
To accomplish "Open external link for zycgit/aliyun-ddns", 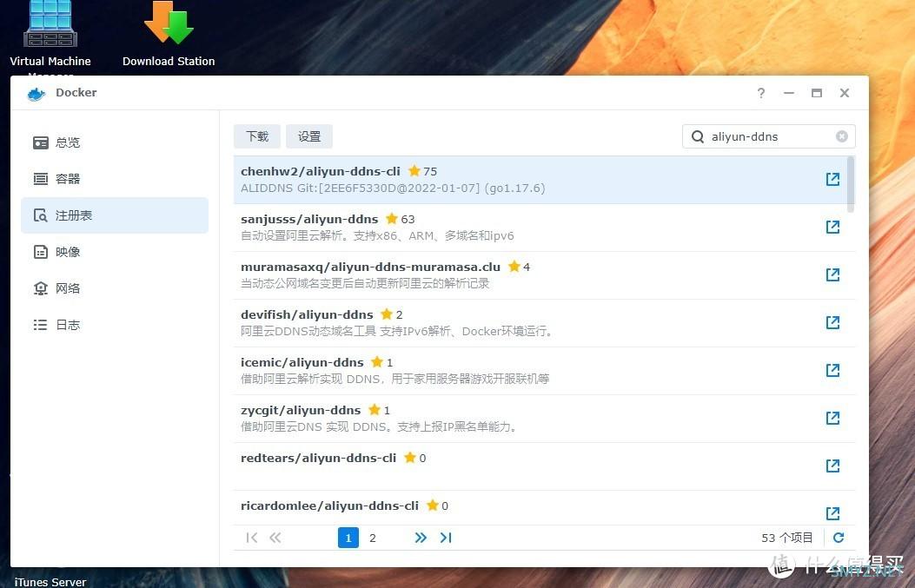I will [x=832, y=419].
